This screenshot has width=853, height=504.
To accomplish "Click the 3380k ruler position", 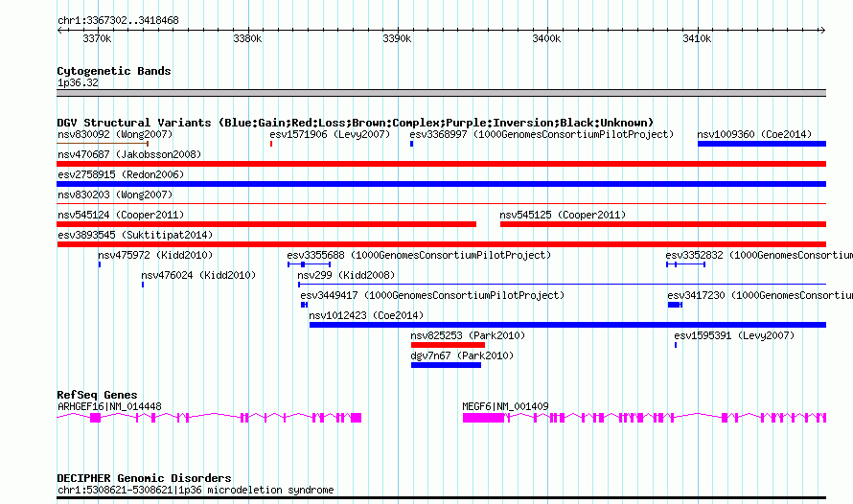I will point(247,38).
